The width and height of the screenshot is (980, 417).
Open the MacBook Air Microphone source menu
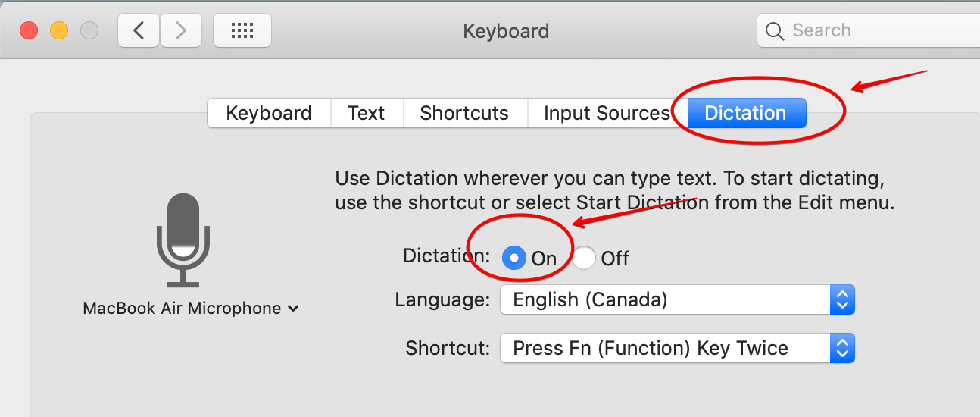191,309
